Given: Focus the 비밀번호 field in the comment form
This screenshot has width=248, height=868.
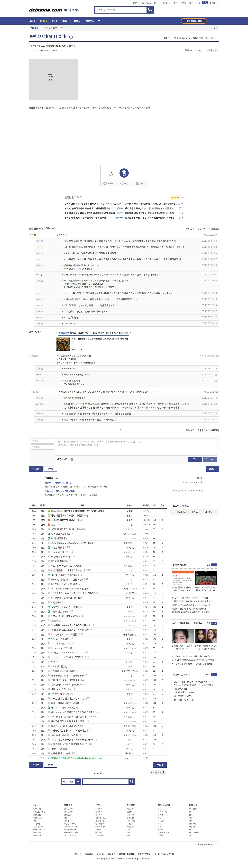Looking at the screenshot, I should click(43, 447).
